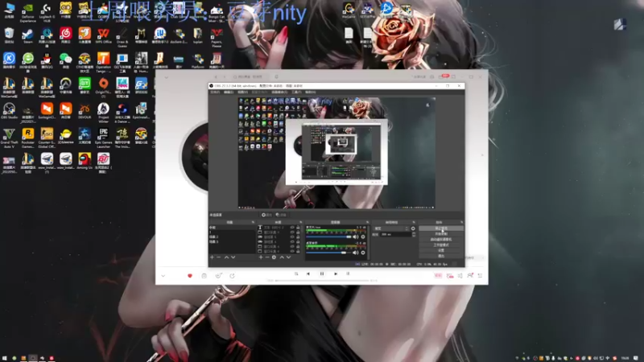Open Project Winter desktop icon
The width and height of the screenshot is (644, 362).
pos(104,113)
